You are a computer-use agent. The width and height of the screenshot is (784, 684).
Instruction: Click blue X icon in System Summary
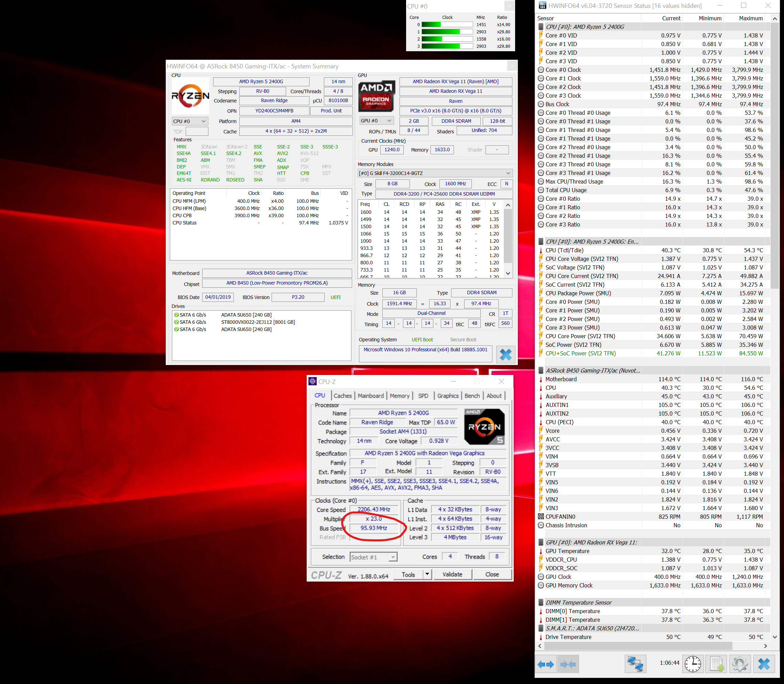point(505,355)
